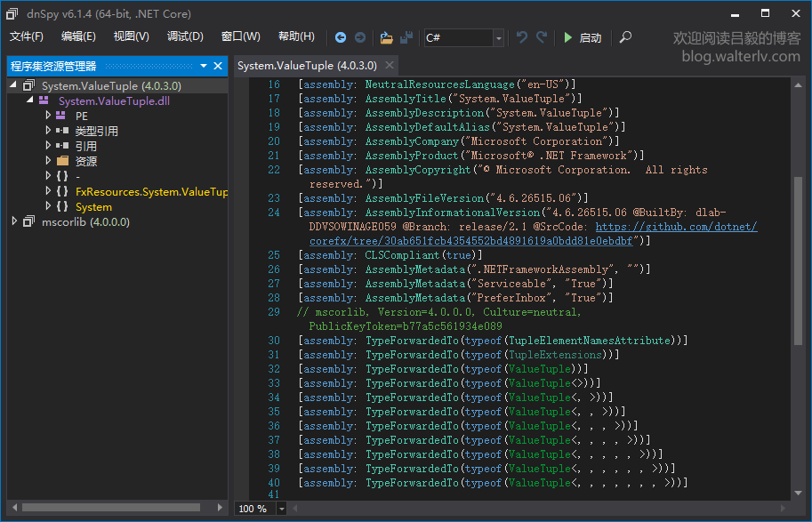Click the 引用 node icon
Image resolution: width=812 pixels, height=522 pixels.
(62, 146)
